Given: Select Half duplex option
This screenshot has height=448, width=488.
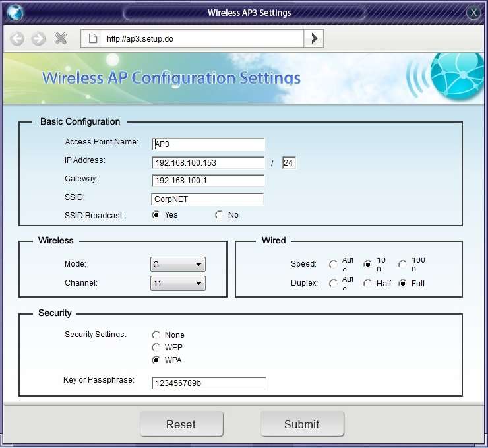Looking at the screenshot, I should [x=367, y=283].
